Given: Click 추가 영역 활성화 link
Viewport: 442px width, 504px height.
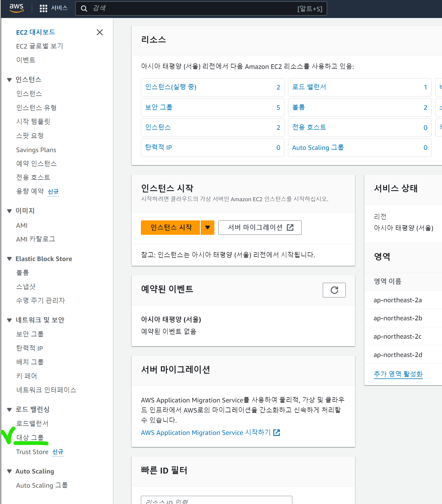Looking at the screenshot, I should (398, 374).
